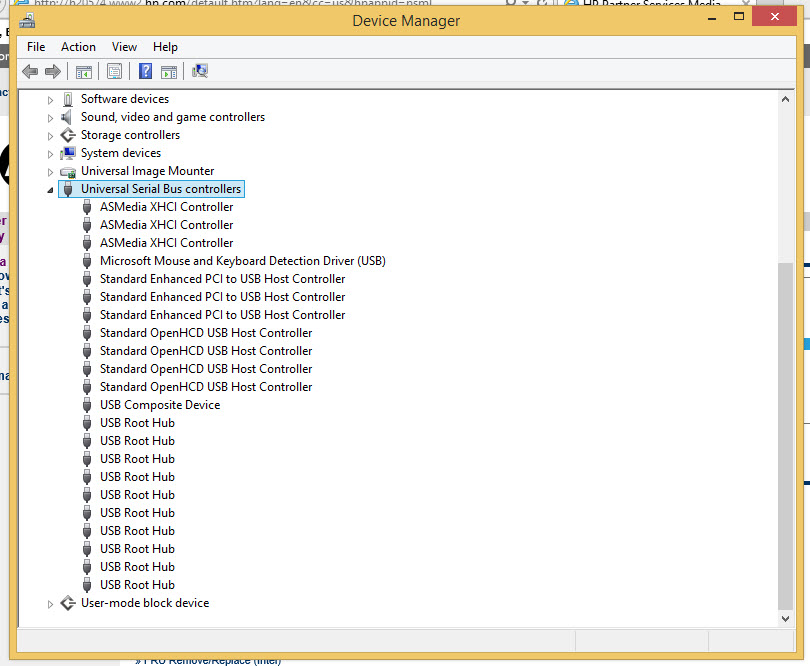The width and height of the screenshot is (810, 666).
Task: Toggle the Show/Hide Action Pane icon
Action: coord(169,71)
